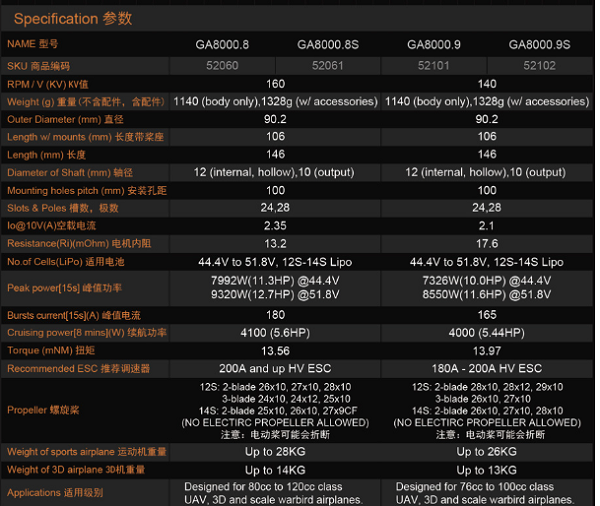Screen dimensions: 600x506
Task: Click the Io value 2.35
Action: [x=276, y=226]
